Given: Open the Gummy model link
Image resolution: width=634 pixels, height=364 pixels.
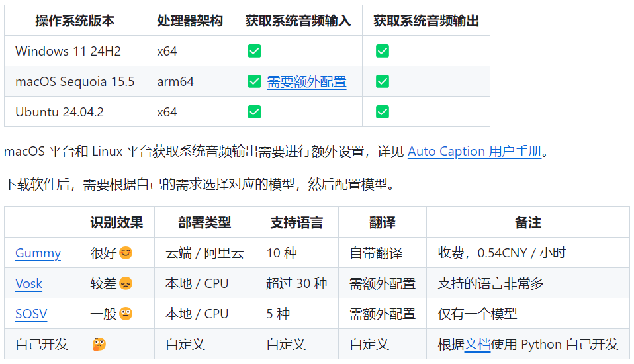Looking at the screenshot, I should click(x=38, y=253).
